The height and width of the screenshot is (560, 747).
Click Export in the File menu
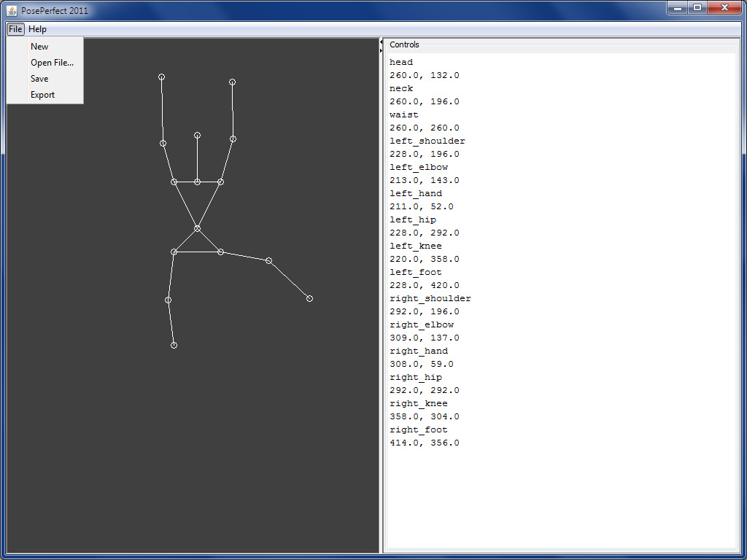[42, 95]
